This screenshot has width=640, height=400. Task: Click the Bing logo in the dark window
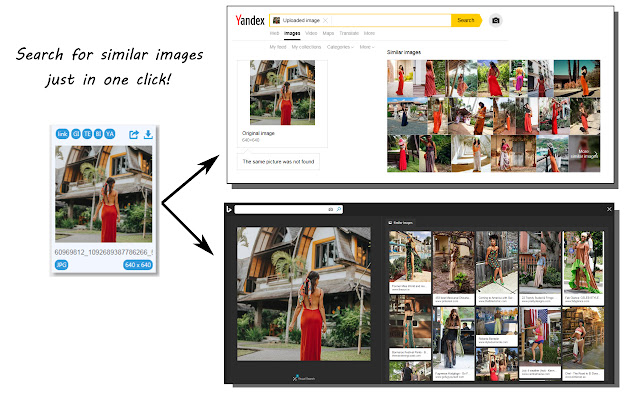229,209
